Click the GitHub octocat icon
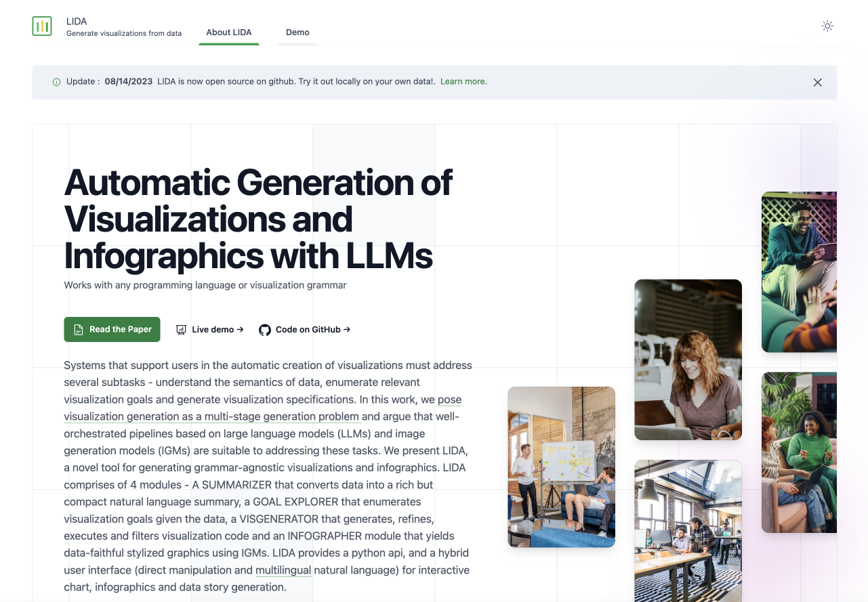The width and height of the screenshot is (868, 602). (265, 330)
